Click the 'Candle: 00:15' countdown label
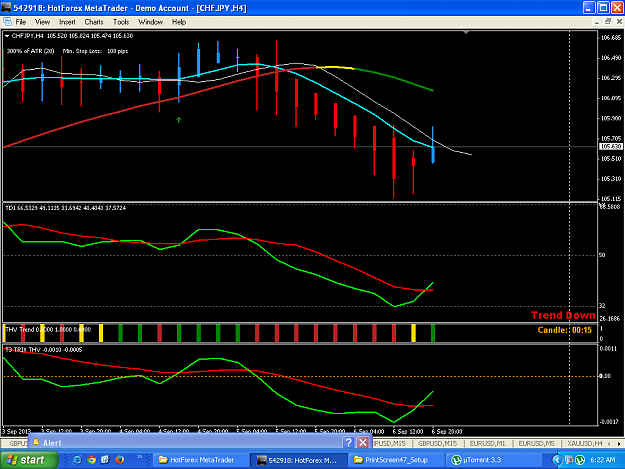The height and width of the screenshot is (469, 625). click(x=565, y=330)
